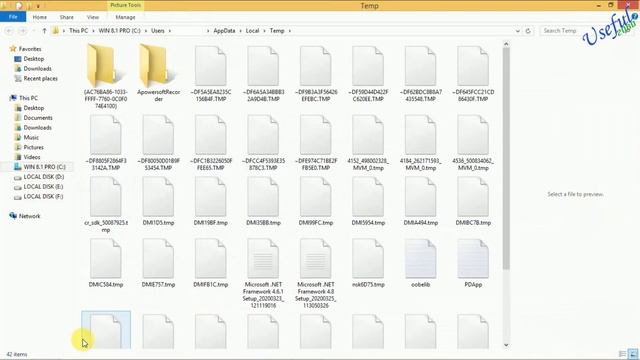Select LOCAL DISK (E:) in sidebar

43,187
